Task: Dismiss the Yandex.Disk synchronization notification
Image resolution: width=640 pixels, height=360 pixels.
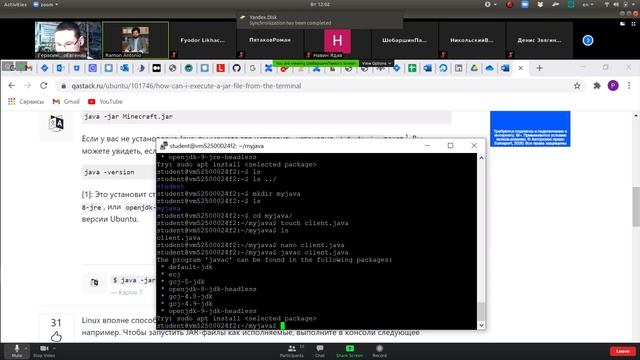Action: (320, 20)
